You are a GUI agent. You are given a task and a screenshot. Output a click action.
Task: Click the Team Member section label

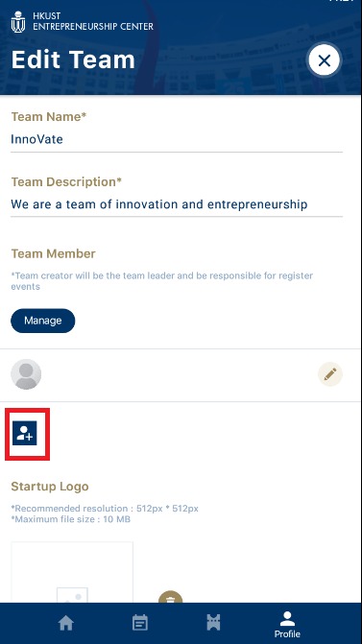[x=54, y=253]
